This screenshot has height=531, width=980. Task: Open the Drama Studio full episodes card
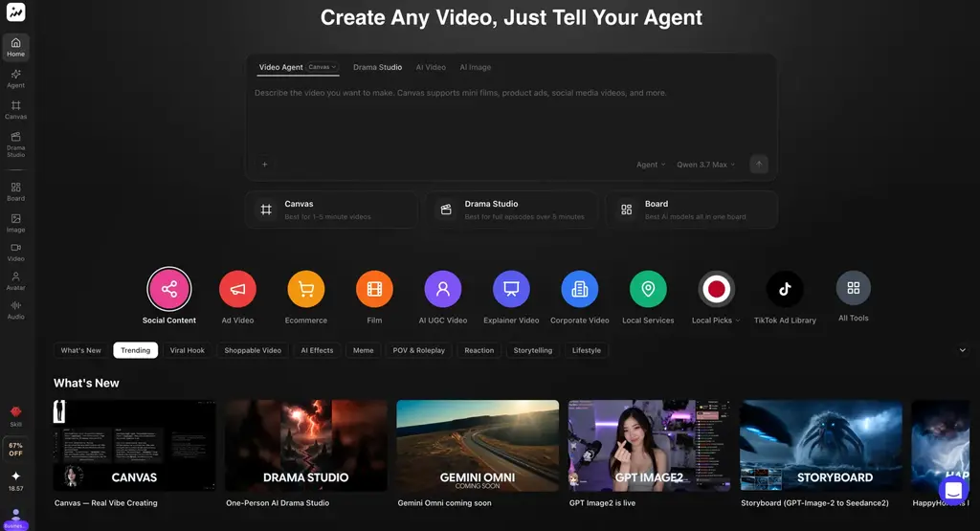click(511, 210)
